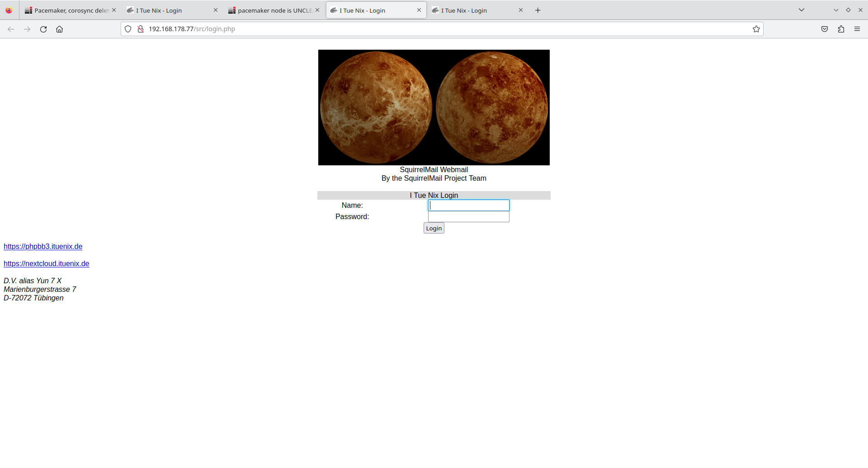Open the https://phpbb3.ituenix.de link
Screen dimensions: 868x468
43,246
